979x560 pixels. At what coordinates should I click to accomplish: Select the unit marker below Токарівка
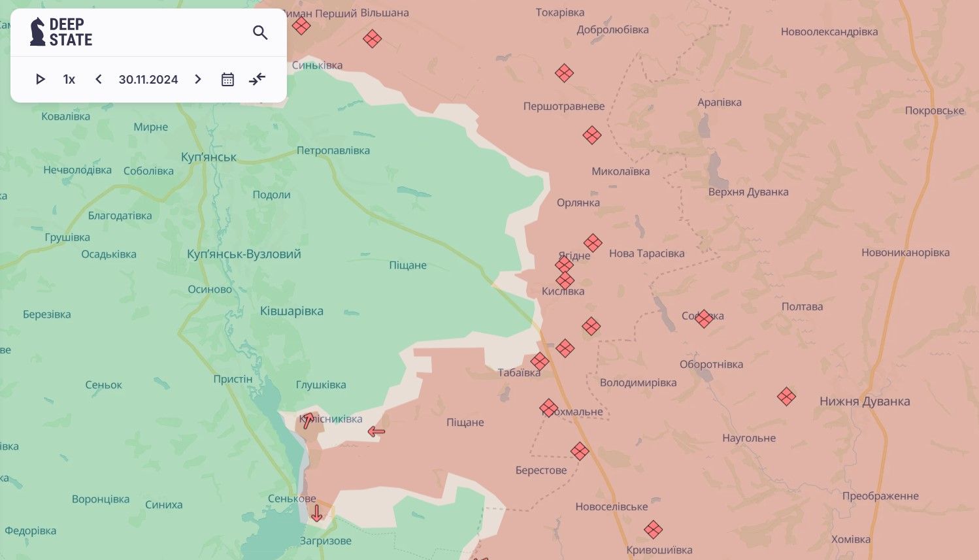pyautogui.click(x=564, y=73)
